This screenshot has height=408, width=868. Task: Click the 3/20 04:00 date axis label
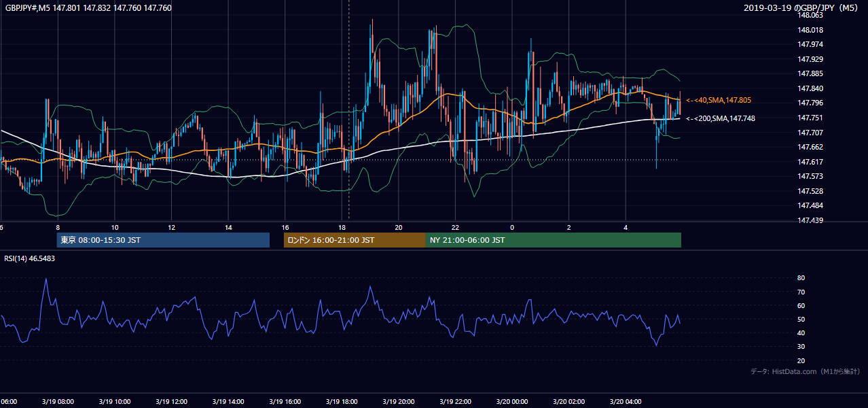tap(626, 402)
